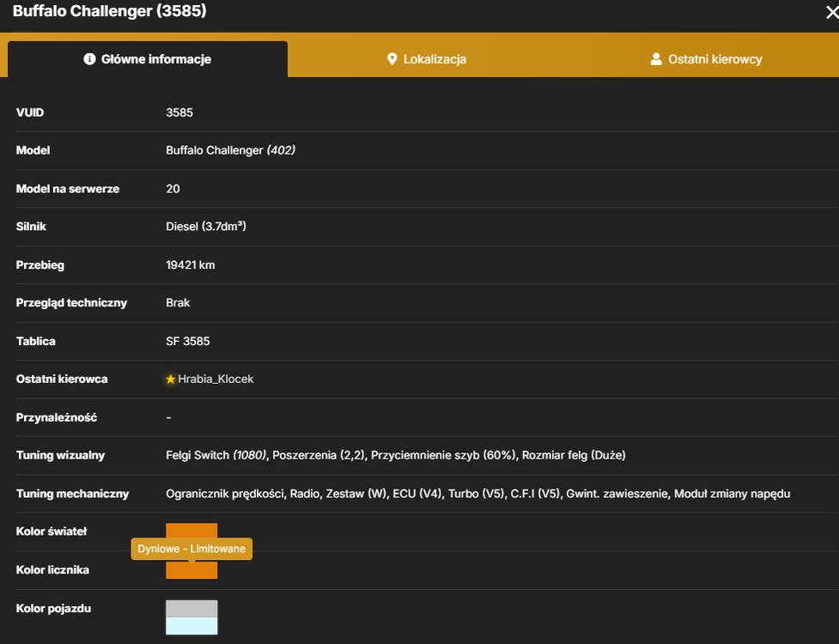This screenshot has height=644, width=839.
Task: Click the Tablica row label
Action: click(35, 341)
